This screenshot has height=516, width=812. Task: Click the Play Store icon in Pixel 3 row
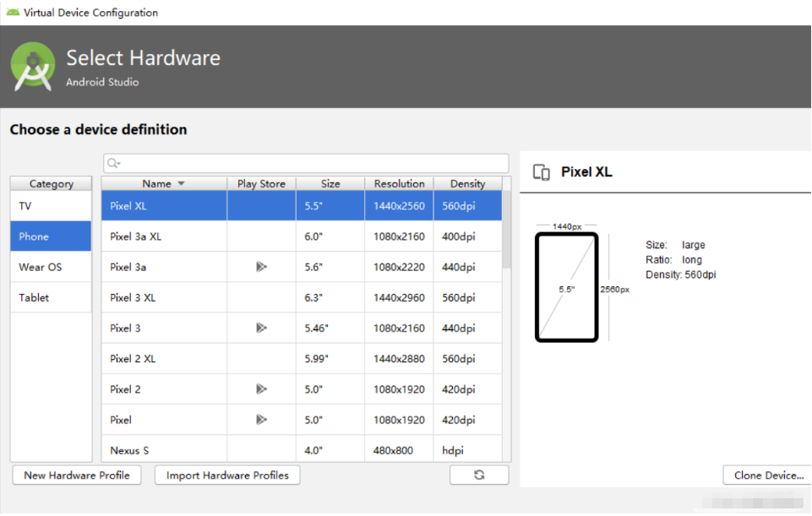click(x=261, y=328)
